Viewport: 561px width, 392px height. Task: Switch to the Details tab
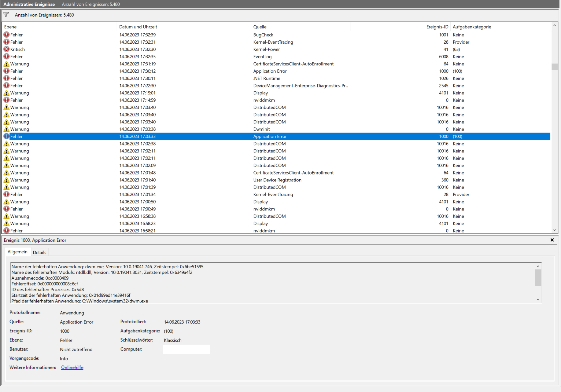coord(39,252)
